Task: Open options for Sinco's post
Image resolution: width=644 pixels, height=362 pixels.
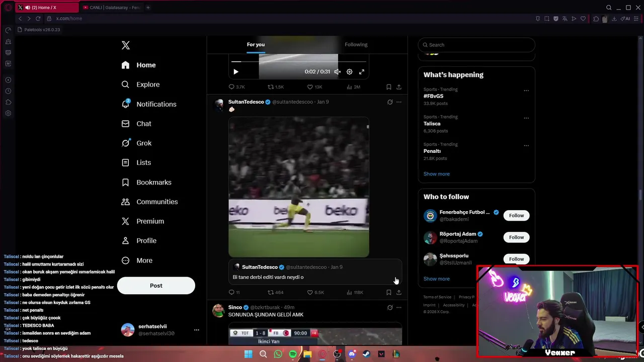Action: point(399,307)
